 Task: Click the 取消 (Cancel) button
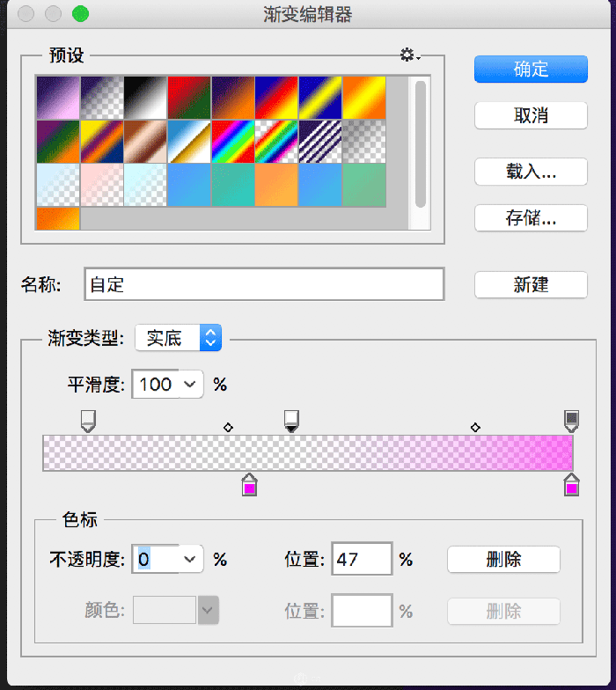(531, 115)
